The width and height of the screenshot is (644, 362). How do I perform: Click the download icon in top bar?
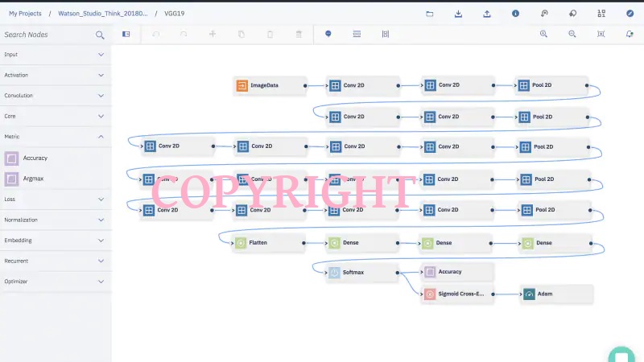click(x=458, y=14)
